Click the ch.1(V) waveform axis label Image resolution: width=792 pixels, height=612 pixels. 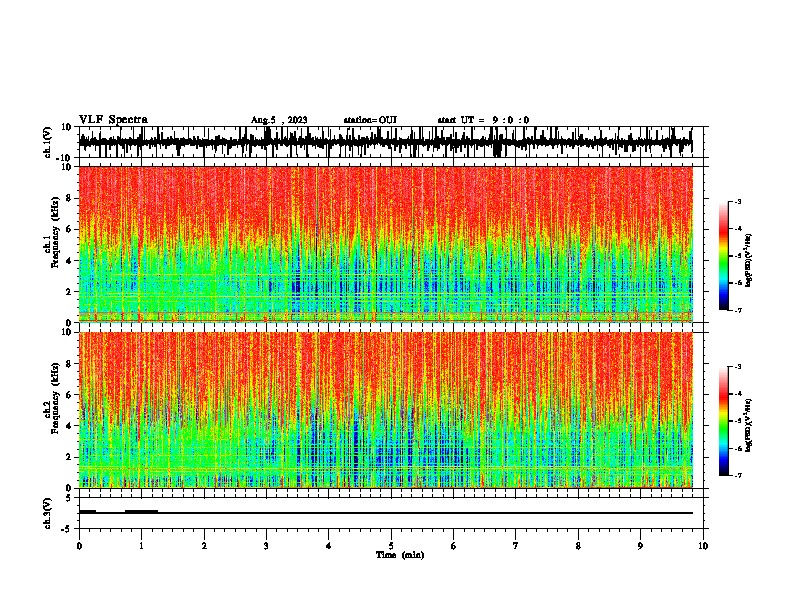48,142
